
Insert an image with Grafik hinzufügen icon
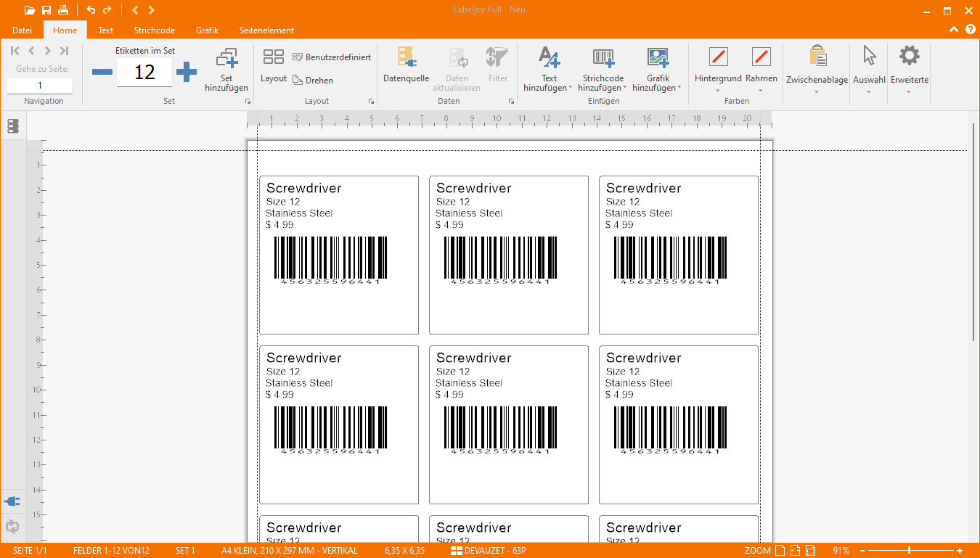click(x=658, y=57)
